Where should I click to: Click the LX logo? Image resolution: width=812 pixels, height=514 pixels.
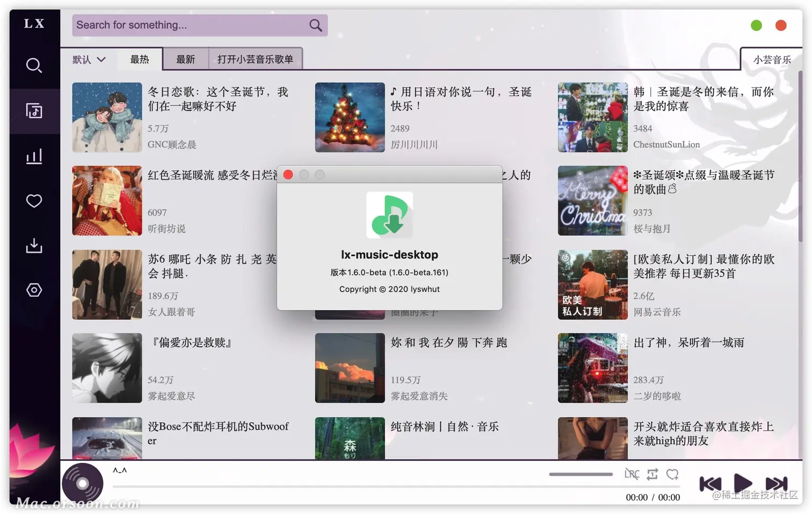[x=34, y=24]
